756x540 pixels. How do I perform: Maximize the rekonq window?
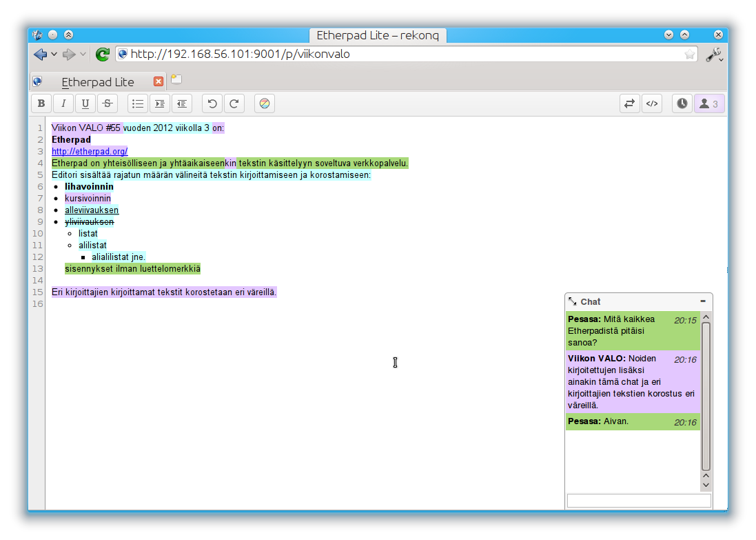click(x=684, y=34)
